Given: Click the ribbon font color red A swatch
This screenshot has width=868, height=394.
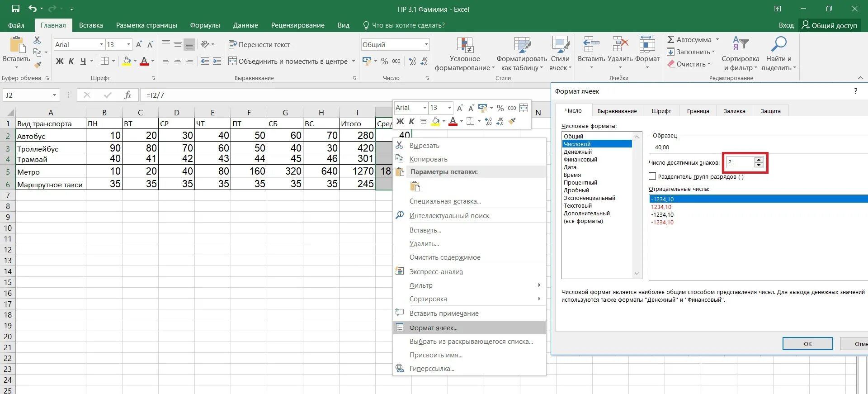Looking at the screenshot, I should tap(144, 61).
